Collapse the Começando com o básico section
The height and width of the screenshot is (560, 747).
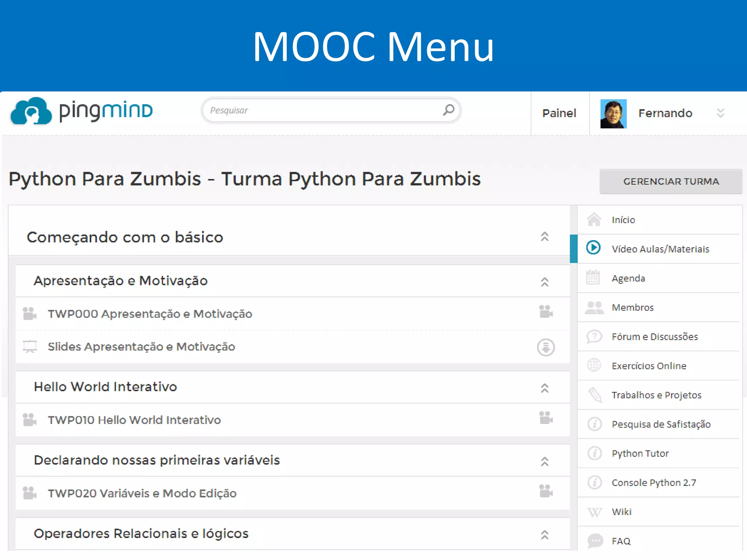[544, 237]
